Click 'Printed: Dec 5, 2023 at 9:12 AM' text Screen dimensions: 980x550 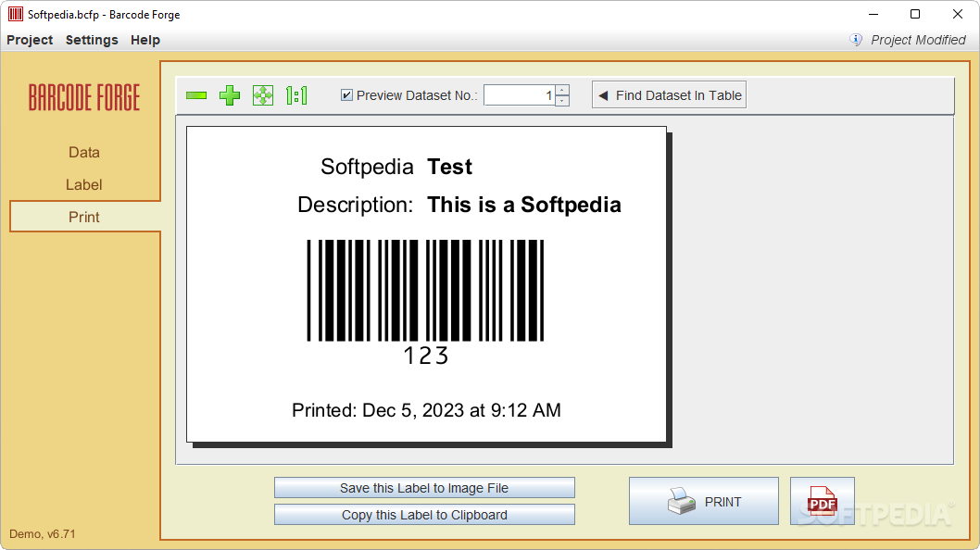tap(426, 410)
